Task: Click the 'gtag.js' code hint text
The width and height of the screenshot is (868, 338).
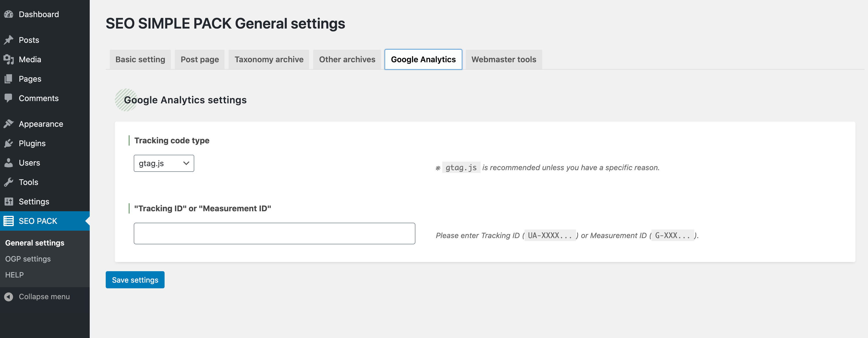Action: [461, 167]
